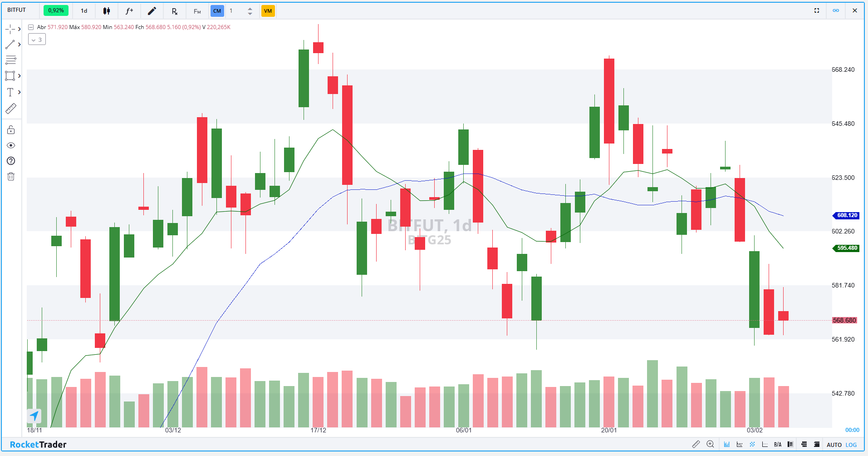Image resolution: width=868 pixels, height=456 pixels.
Task: Toggle the LOG scale option
Action: 851,445
